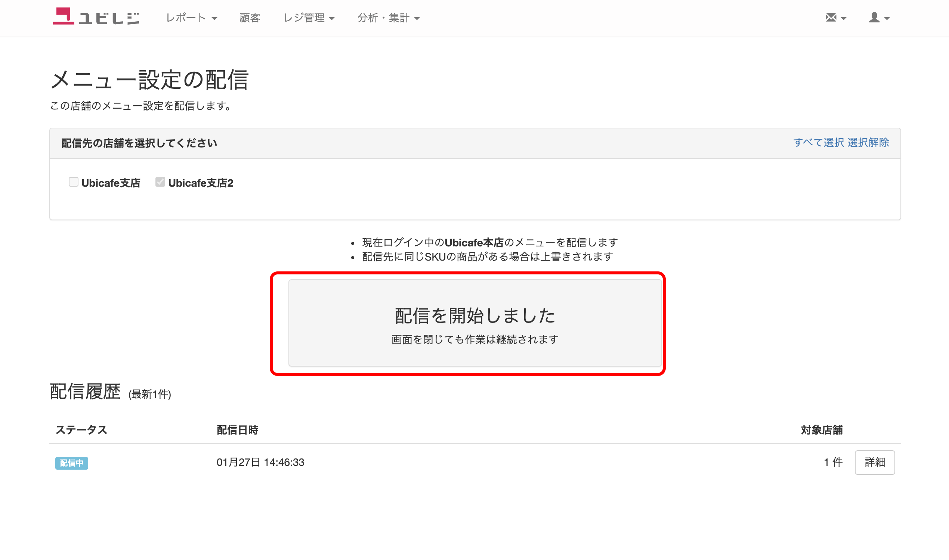
Task: Expand the レジ管理 dropdown menu
Action: coord(309,18)
